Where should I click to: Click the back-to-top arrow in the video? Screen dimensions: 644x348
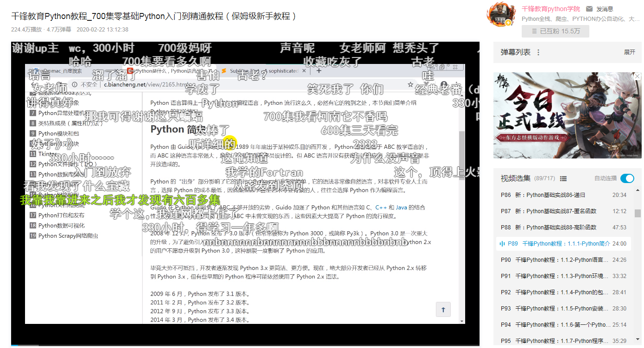443,310
